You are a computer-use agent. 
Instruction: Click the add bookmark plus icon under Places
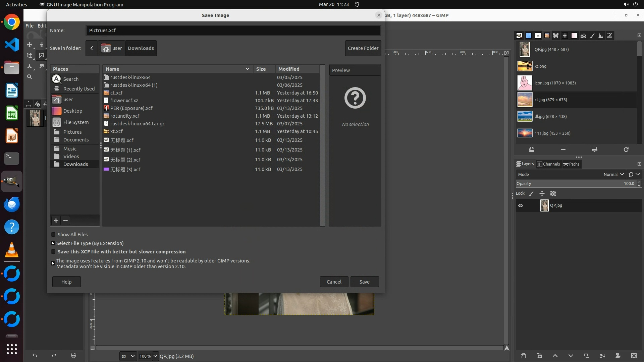coord(56,221)
